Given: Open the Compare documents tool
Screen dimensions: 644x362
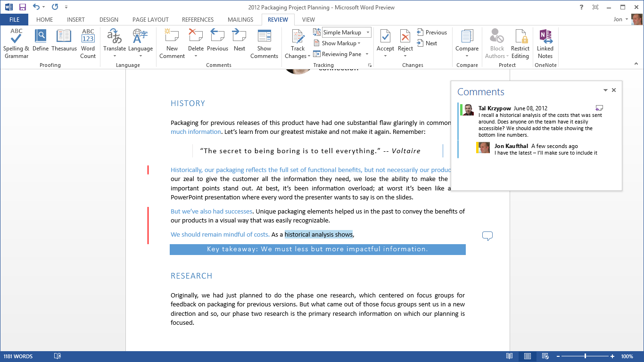Looking at the screenshot, I should coord(467,42).
